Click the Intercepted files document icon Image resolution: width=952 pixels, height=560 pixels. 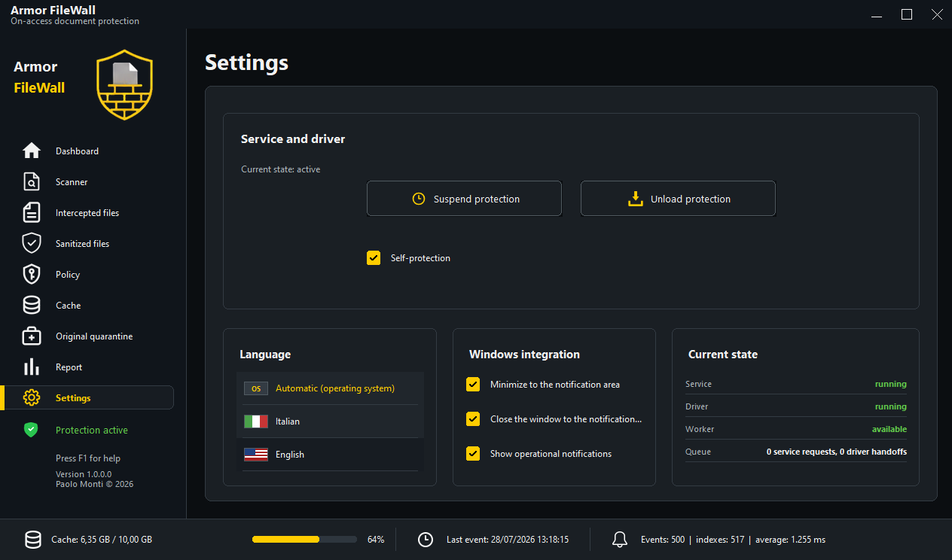32,212
